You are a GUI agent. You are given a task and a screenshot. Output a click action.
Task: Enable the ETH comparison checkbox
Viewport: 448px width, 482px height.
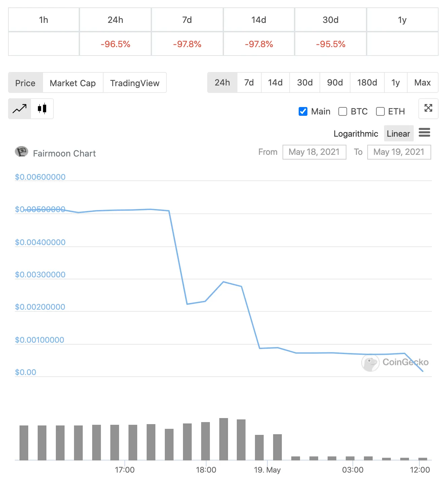380,111
